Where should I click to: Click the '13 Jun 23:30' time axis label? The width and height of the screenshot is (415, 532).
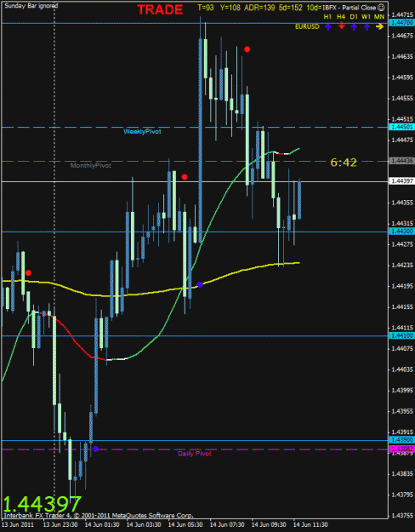click(61, 524)
